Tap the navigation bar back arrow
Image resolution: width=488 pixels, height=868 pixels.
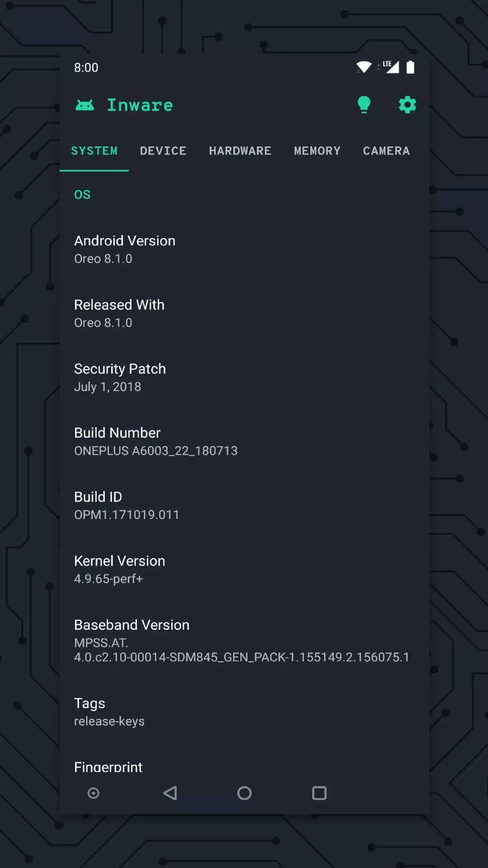170,793
